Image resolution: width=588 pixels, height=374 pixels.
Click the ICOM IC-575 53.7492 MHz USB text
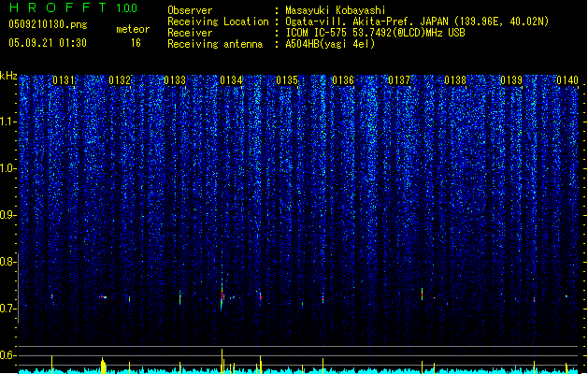coord(375,33)
